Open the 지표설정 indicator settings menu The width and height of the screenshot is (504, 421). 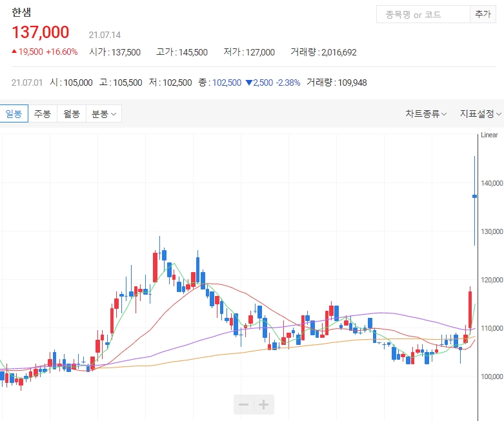[480, 113]
